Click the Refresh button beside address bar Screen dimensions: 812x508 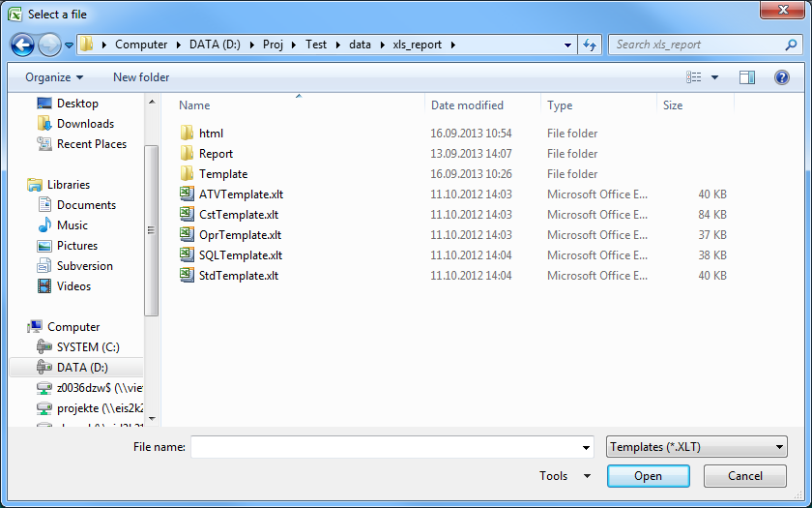[590, 45]
